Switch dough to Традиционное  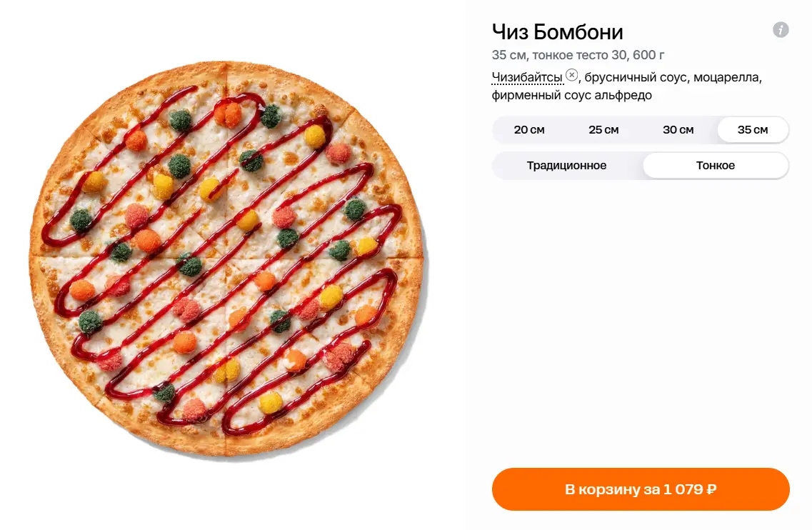(x=566, y=165)
